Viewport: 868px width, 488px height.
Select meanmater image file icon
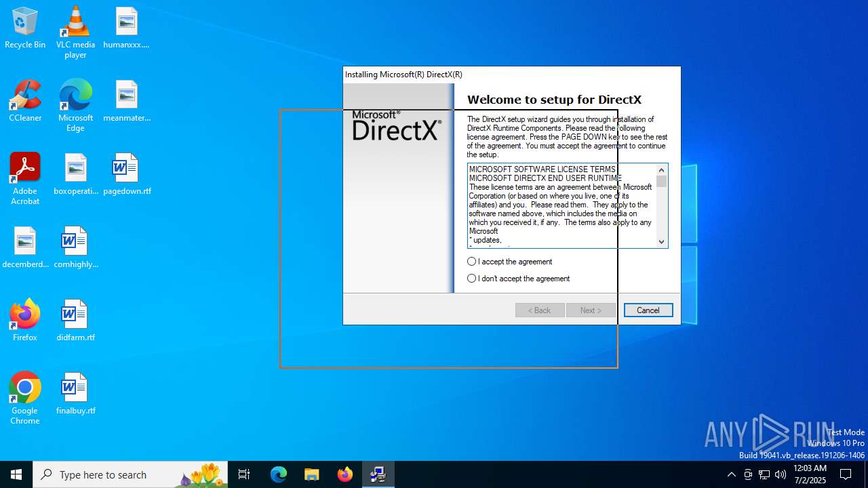126,102
